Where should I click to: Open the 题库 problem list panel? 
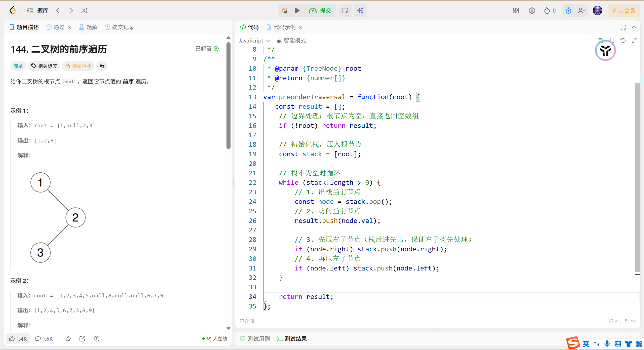click(x=38, y=11)
